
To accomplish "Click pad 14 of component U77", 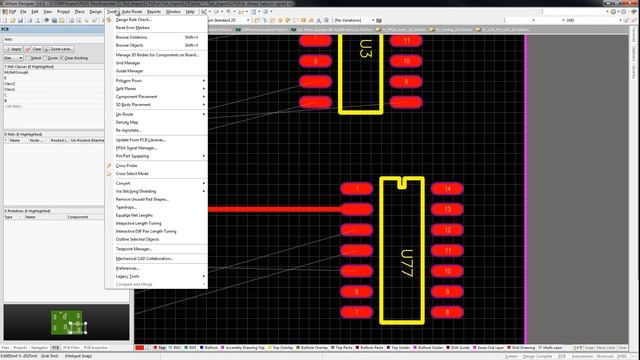I will click(447, 189).
